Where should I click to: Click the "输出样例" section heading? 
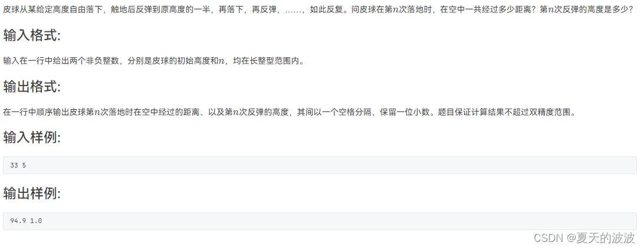(x=32, y=194)
